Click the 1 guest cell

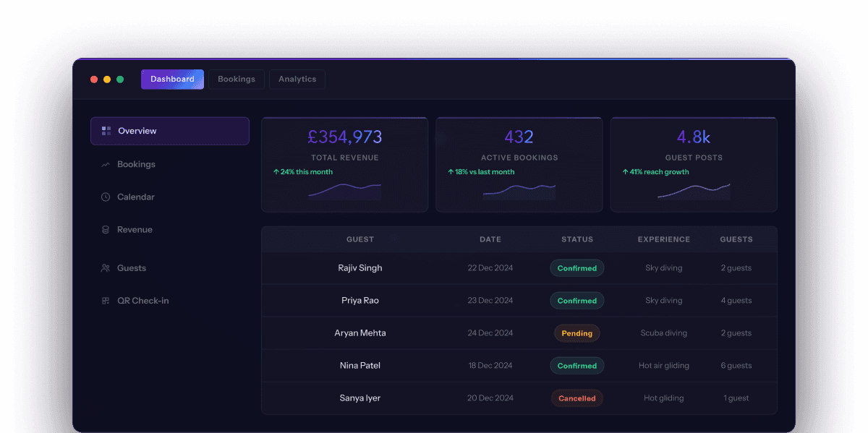point(736,398)
